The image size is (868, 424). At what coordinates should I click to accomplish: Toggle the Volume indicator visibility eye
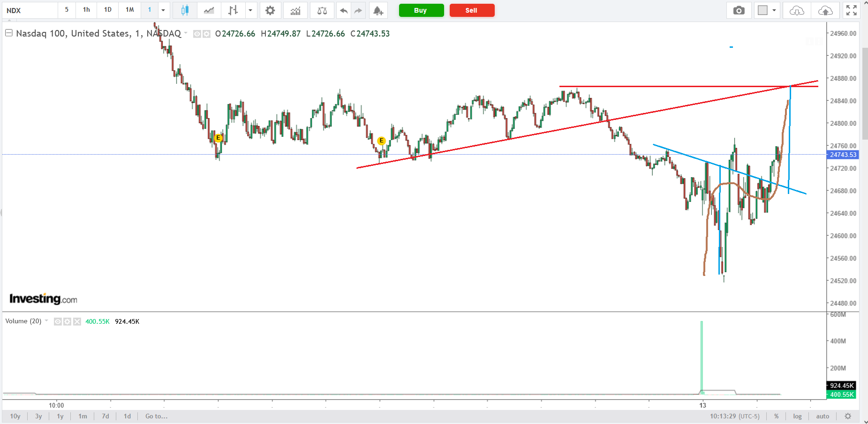point(58,321)
